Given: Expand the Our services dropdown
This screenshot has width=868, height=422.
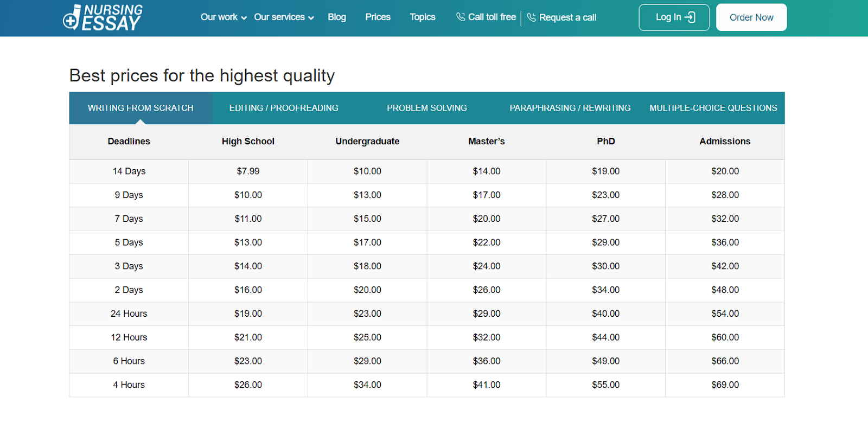Looking at the screenshot, I should pos(284,17).
